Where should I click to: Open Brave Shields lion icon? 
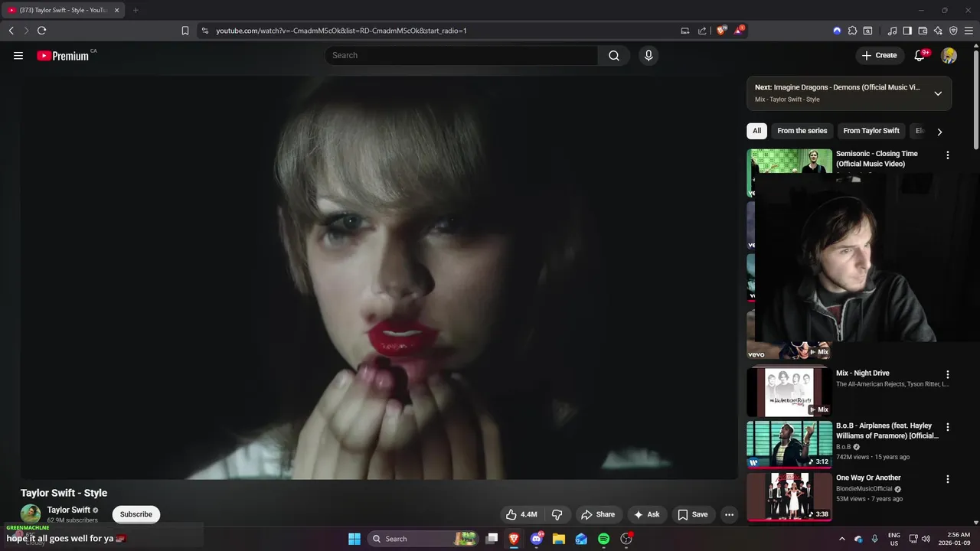tap(721, 31)
